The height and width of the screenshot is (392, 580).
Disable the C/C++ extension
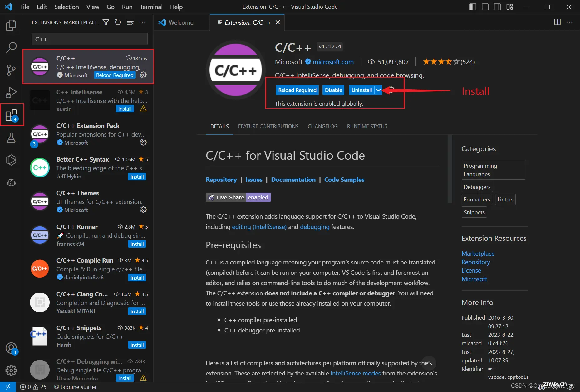click(333, 90)
